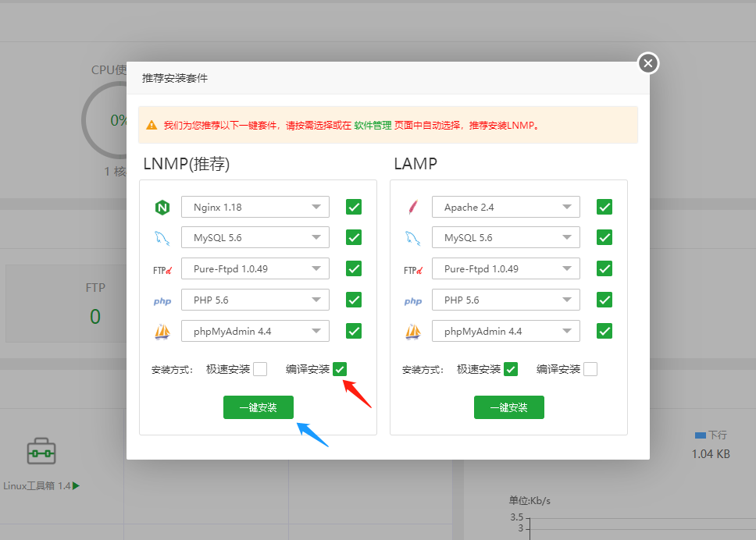Uncheck Pure-Ftpd 1.0.49 in LAMP column
The width and height of the screenshot is (756, 540).
[x=604, y=268]
